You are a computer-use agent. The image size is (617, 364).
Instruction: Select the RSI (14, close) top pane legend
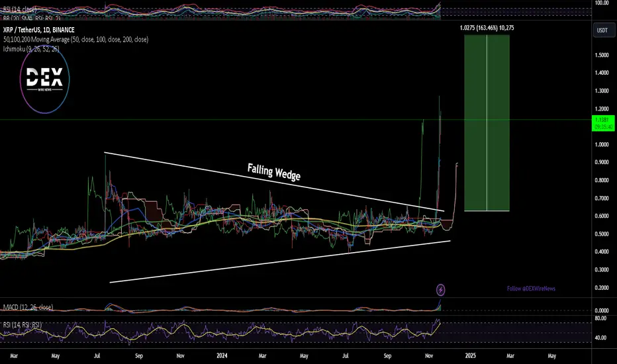[20, 9]
